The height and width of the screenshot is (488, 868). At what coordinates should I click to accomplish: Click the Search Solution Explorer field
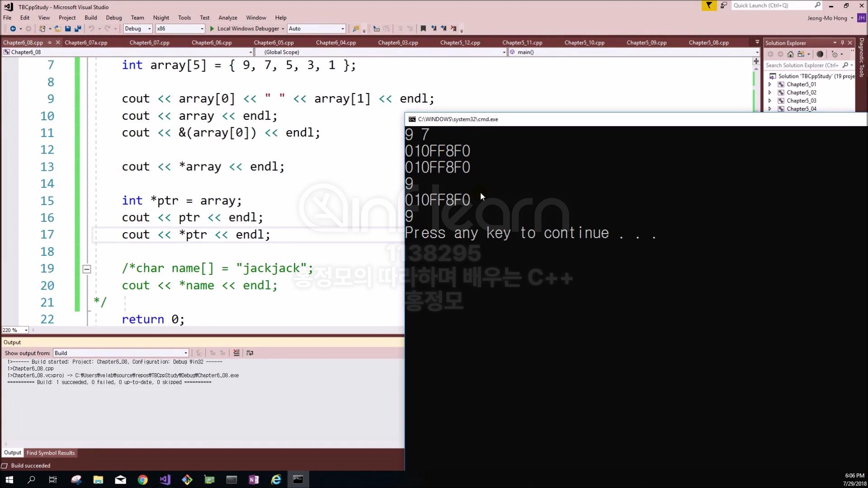pyautogui.click(x=802, y=66)
